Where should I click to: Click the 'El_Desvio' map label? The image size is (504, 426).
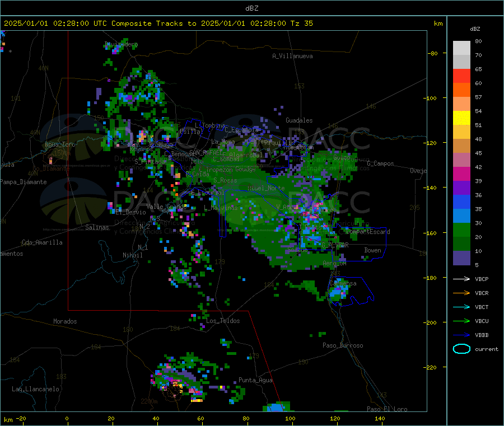click(x=131, y=212)
